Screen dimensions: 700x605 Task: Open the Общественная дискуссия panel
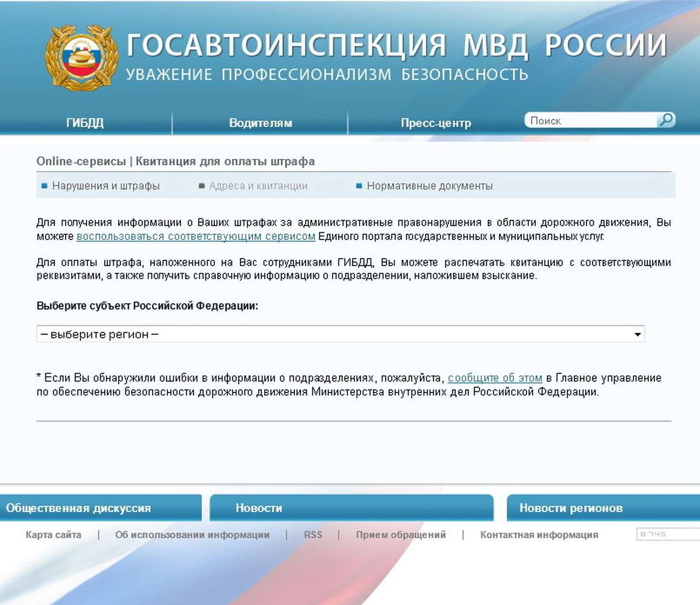[x=78, y=508]
